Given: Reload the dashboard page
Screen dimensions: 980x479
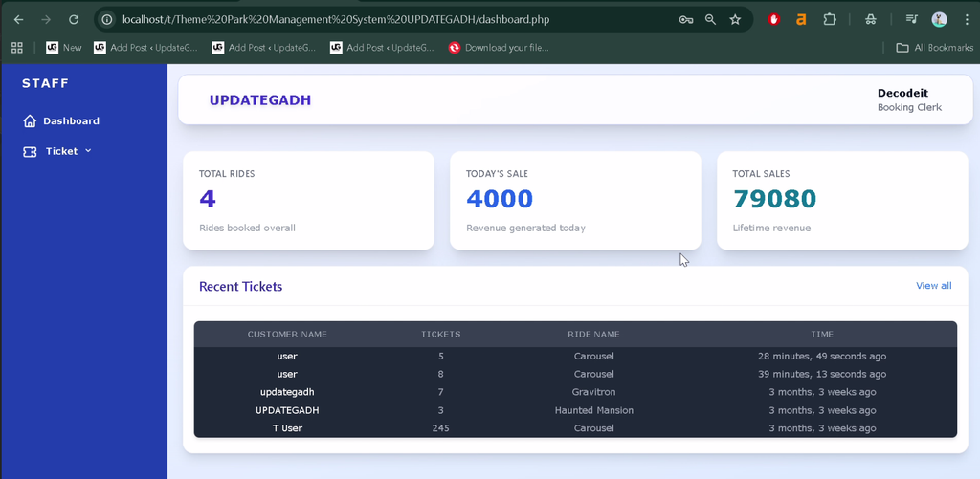Looking at the screenshot, I should pos(74,20).
